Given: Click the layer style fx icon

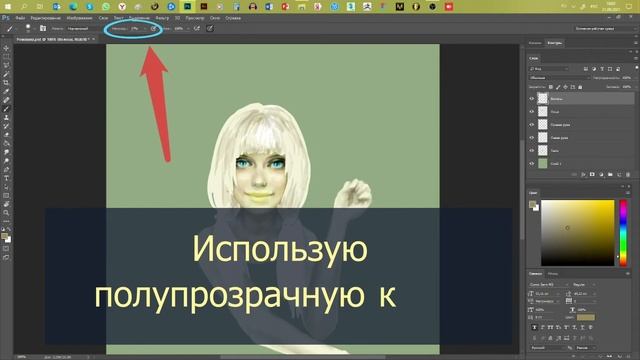Looking at the screenshot, I should click(583, 174).
